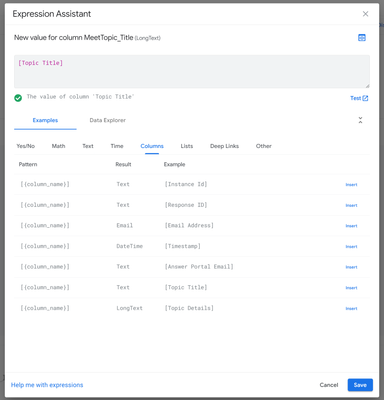
Task: Insert the [Instance Id] example
Action: click(351, 185)
